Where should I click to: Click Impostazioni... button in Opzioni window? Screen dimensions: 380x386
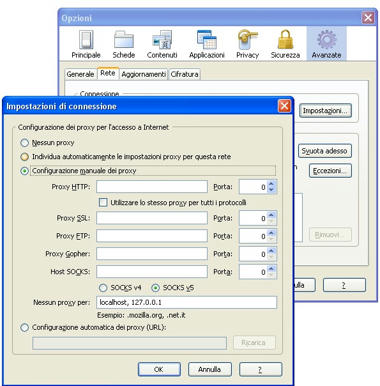click(325, 111)
